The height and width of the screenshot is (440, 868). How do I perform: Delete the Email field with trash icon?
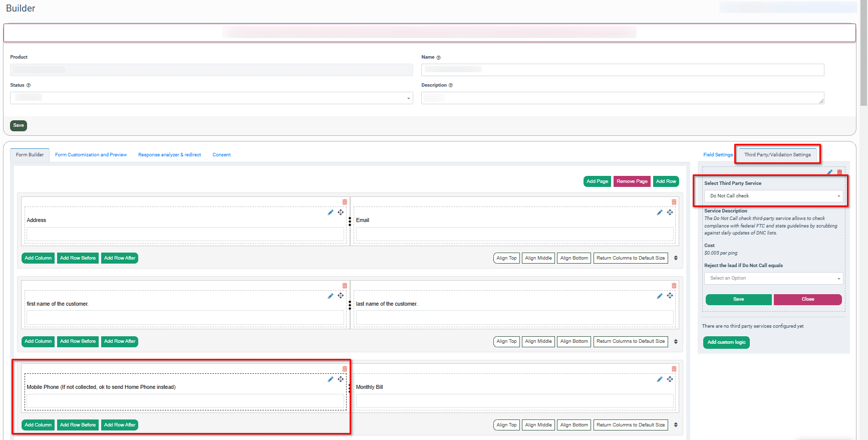[674, 202]
